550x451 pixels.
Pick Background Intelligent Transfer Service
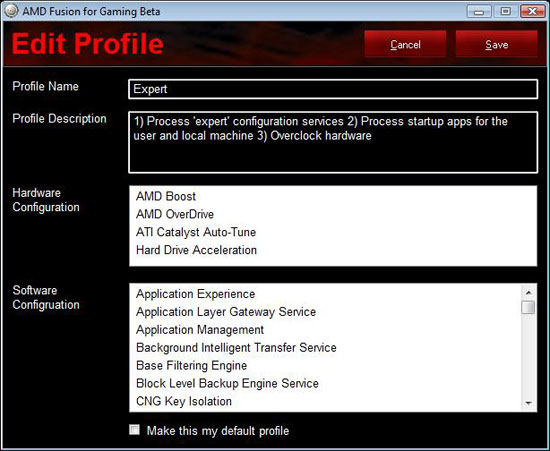236,348
